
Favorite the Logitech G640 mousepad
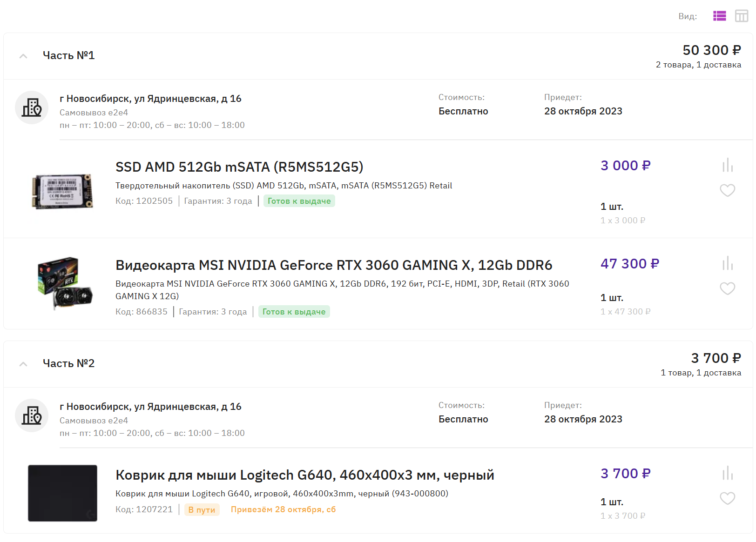[727, 498]
